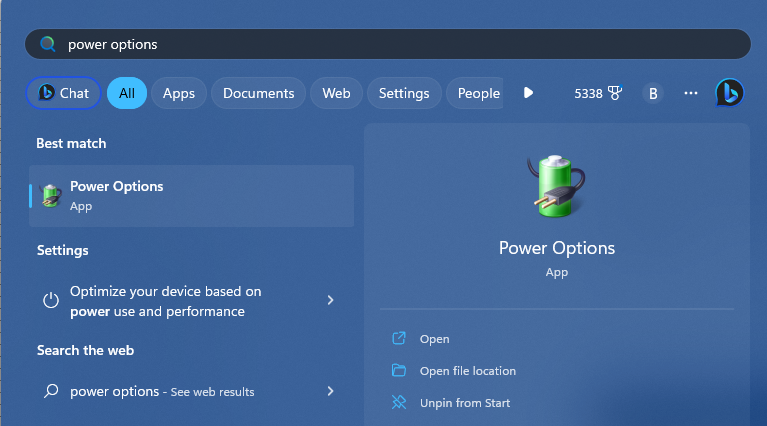Click Open in the preview pane
Viewport: 767px width, 426px height.
pyautogui.click(x=434, y=339)
